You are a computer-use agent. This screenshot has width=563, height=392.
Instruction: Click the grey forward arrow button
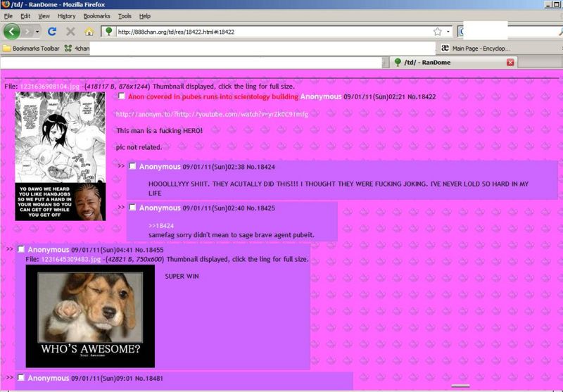[x=27, y=32]
